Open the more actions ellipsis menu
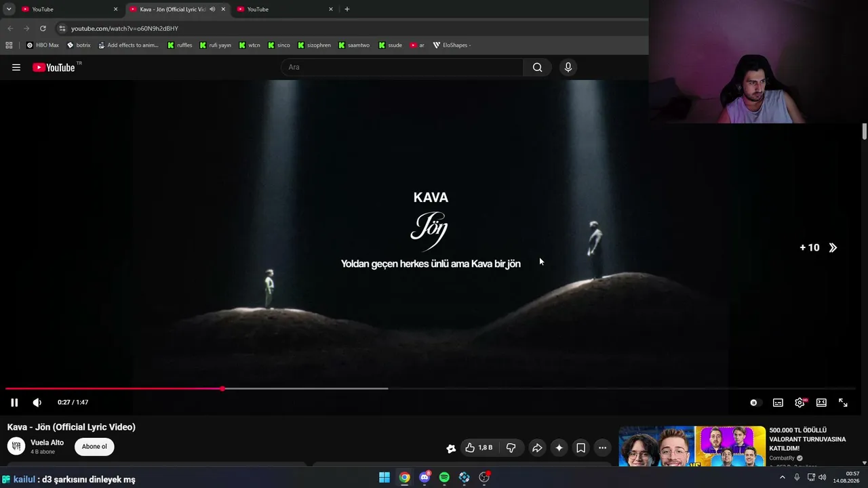 (602, 447)
